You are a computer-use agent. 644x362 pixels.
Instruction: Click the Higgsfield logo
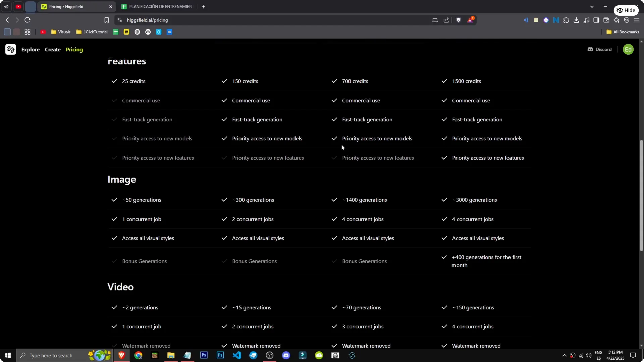[x=10, y=49]
